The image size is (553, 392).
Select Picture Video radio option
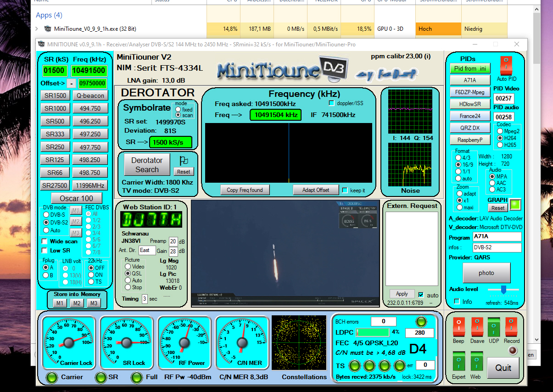(x=128, y=267)
